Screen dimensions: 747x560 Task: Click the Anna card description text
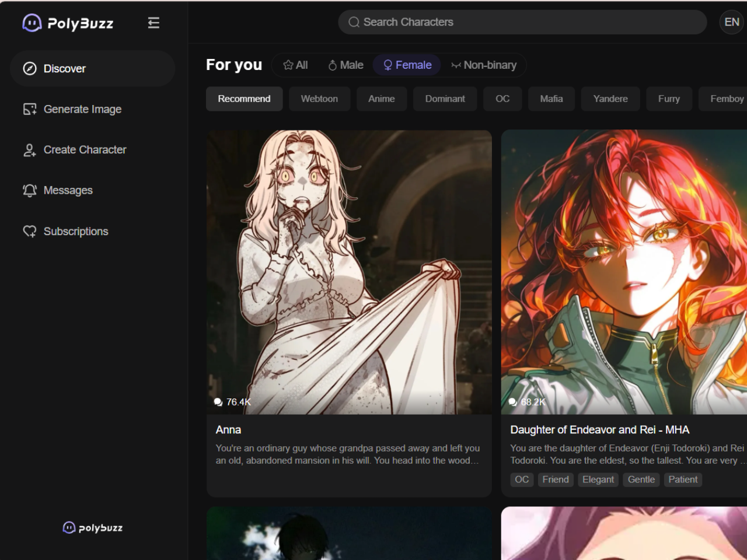(x=348, y=454)
